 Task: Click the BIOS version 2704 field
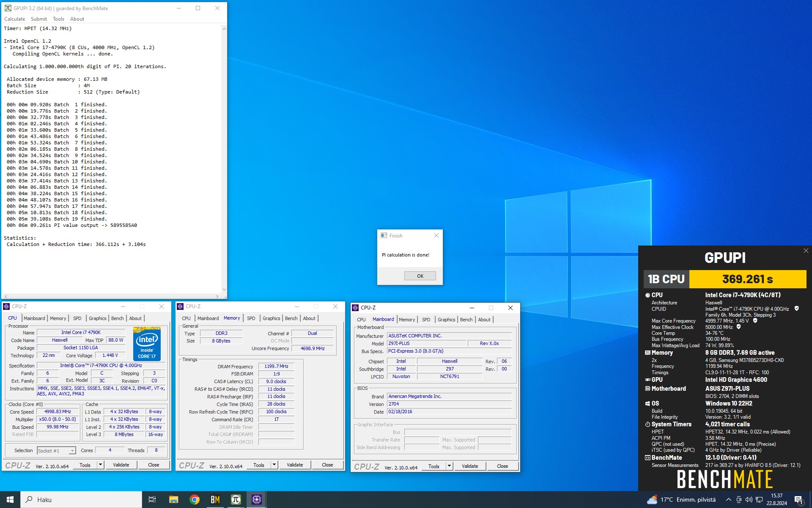coord(449,404)
